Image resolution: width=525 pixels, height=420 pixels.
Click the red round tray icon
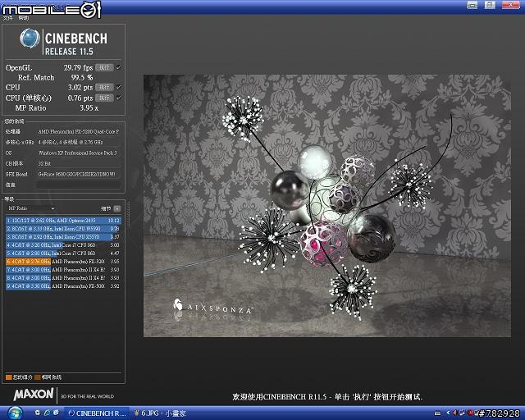pyautogui.click(x=470, y=413)
